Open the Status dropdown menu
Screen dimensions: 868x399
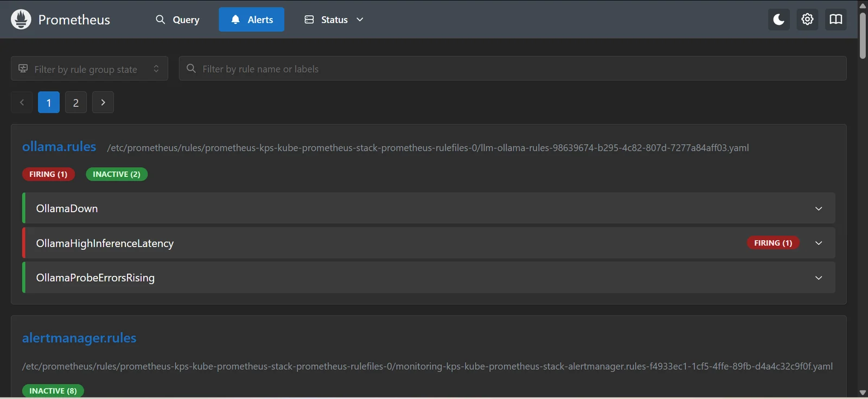[x=334, y=20]
